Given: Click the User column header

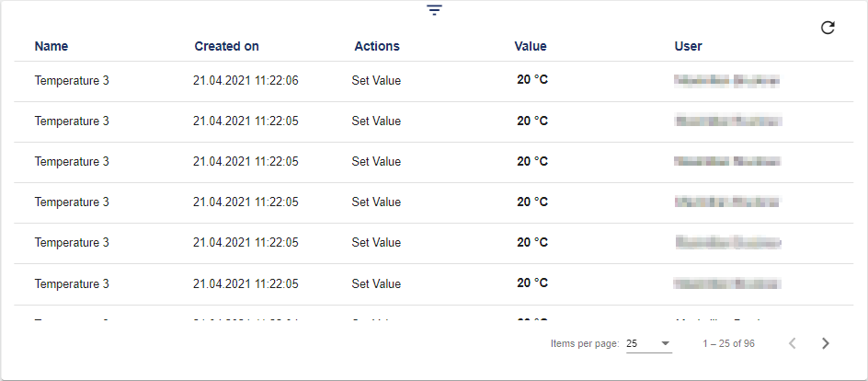Looking at the screenshot, I should [688, 46].
